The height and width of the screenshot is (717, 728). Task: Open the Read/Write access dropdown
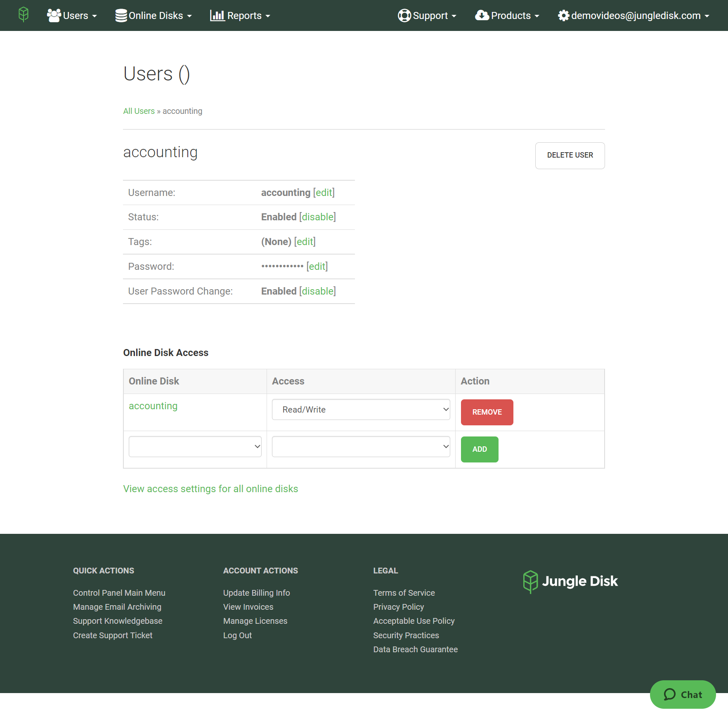click(361, 409)
